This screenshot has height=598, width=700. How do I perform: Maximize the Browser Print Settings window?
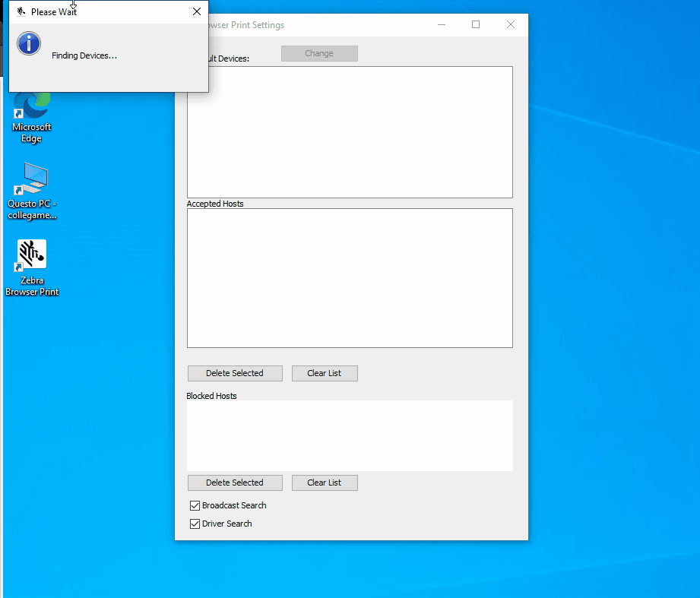[x=476, y=25]
